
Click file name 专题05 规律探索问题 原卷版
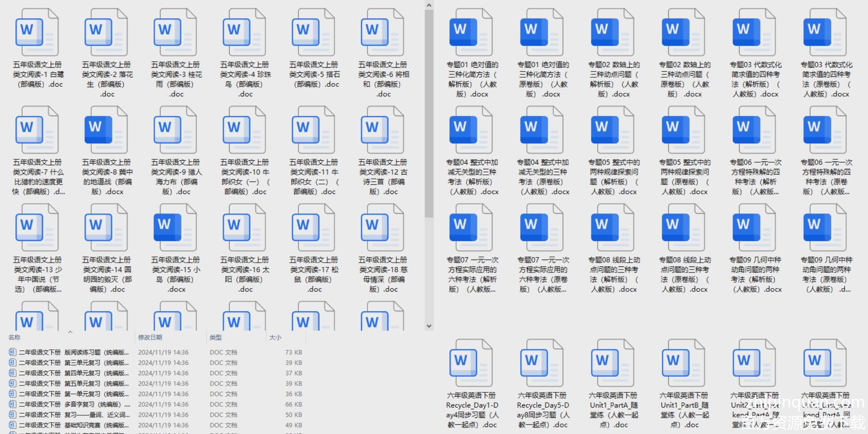tap(684, 177)
